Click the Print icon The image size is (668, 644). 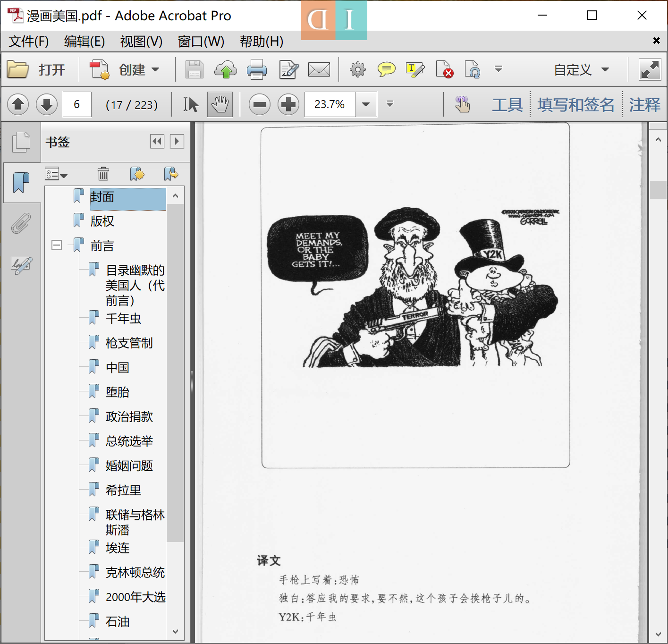[257, 70]
